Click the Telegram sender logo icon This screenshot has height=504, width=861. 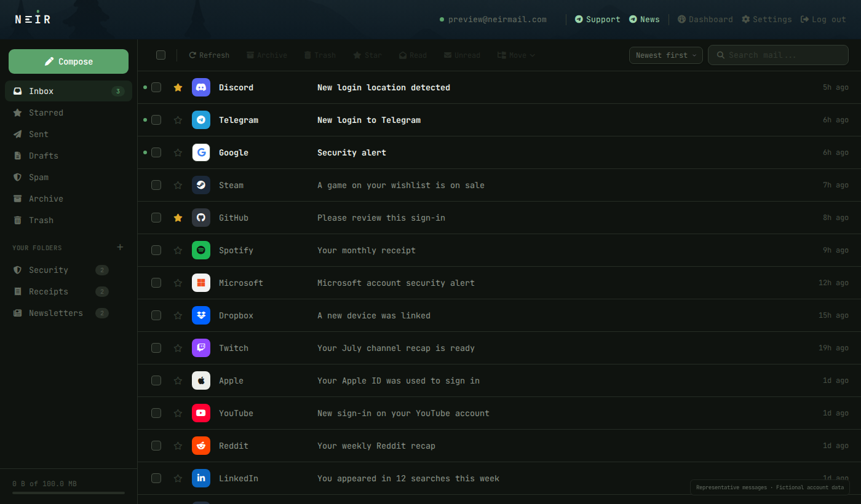point(201,120)
